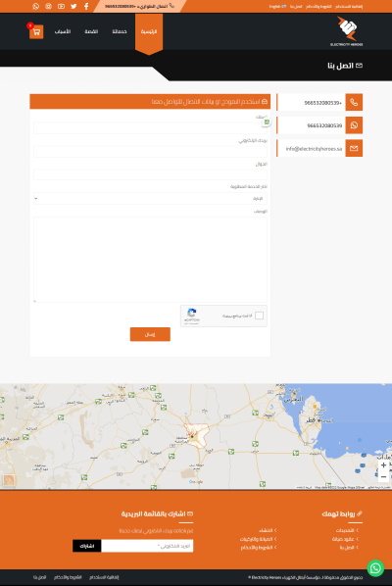Open the floating green WhatsApp chat bubble
The height and width of the screenshot is (586, 392).
[x=375, y=568]
